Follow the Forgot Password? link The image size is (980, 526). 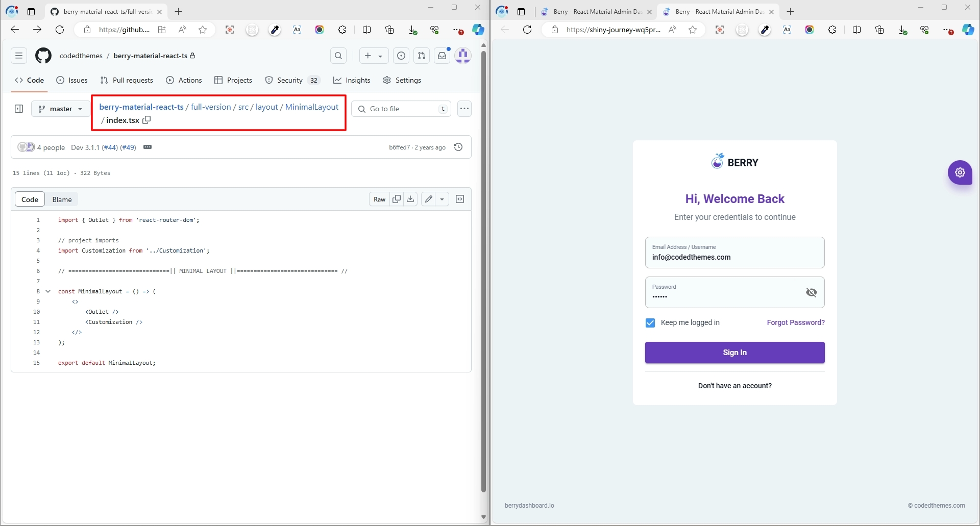(x=795, y=322)
